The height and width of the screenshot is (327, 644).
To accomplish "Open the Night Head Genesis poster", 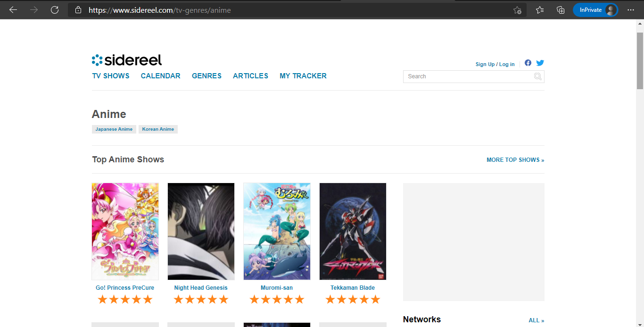I will point(201,231).
